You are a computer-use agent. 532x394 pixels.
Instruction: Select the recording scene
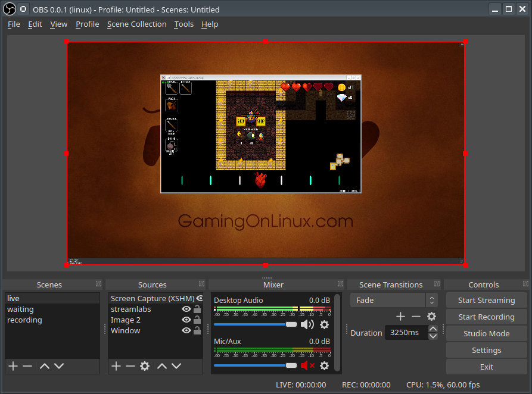[x=52, y=320]
